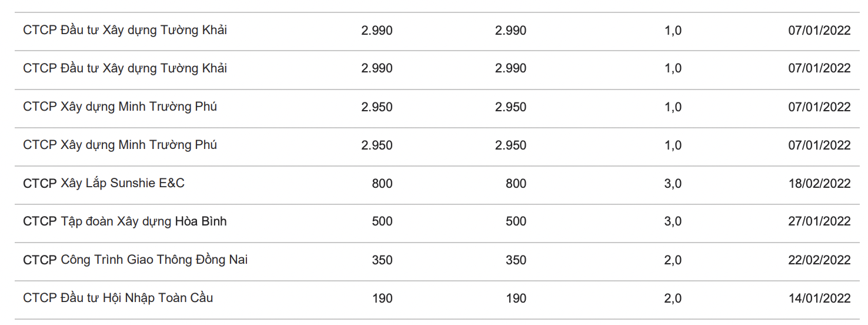Select the 22/02/2022 date cell
Image resolution: width=868 pixels, height=325 pixels.
click(819, 260)
